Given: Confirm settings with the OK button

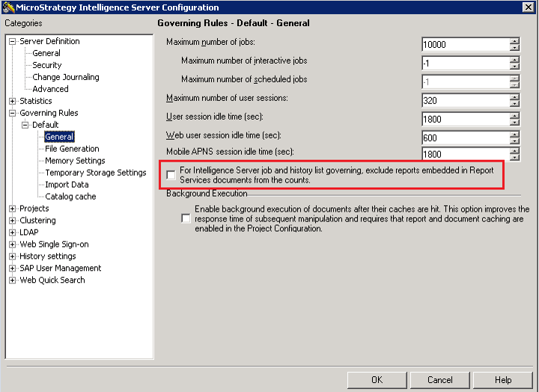Looking at the screenshot, I should tap(377, 380).
